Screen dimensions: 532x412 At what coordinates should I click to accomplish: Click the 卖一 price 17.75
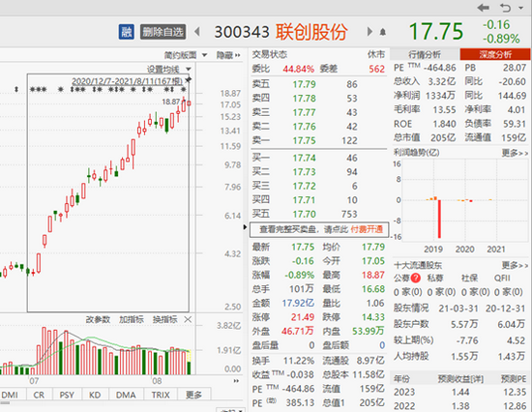[x=305, y=140]
